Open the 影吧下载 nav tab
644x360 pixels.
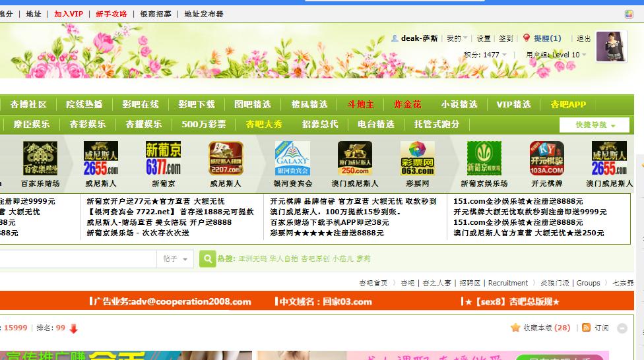coord(197,104)
